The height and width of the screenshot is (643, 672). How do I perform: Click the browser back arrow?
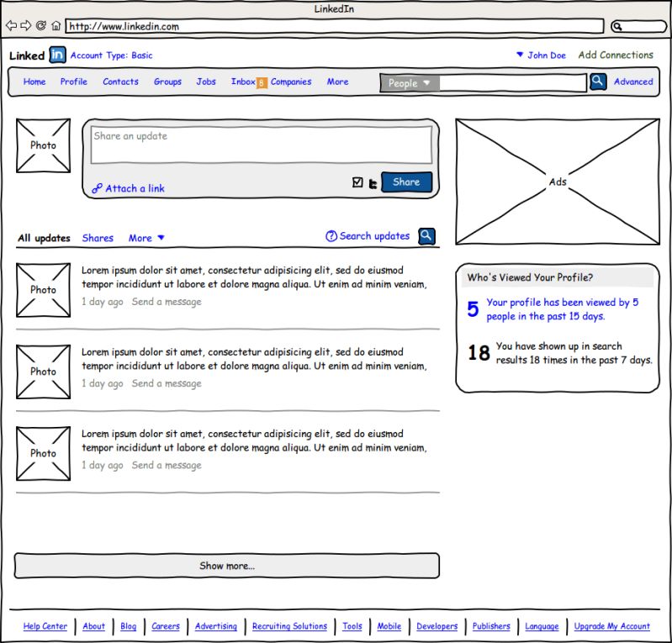pyautogui.click(x=12, y=26)
